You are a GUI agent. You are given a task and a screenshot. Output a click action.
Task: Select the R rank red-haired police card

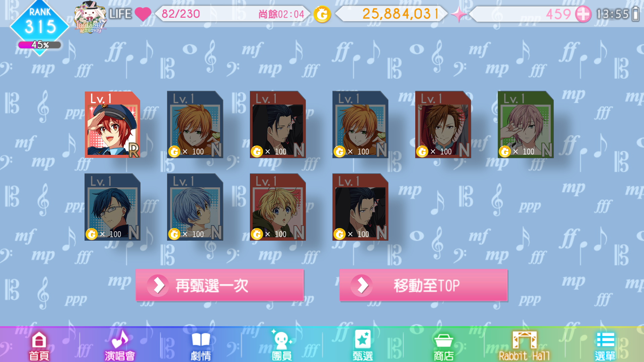(x=112, y=124)
